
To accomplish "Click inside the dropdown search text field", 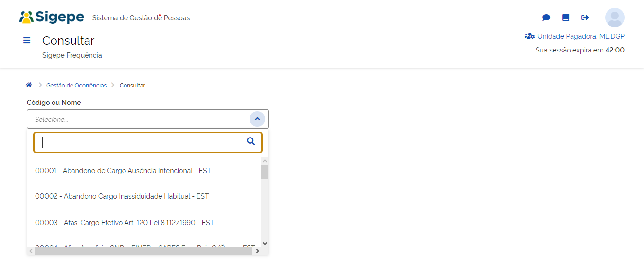I will click(141, 142).
